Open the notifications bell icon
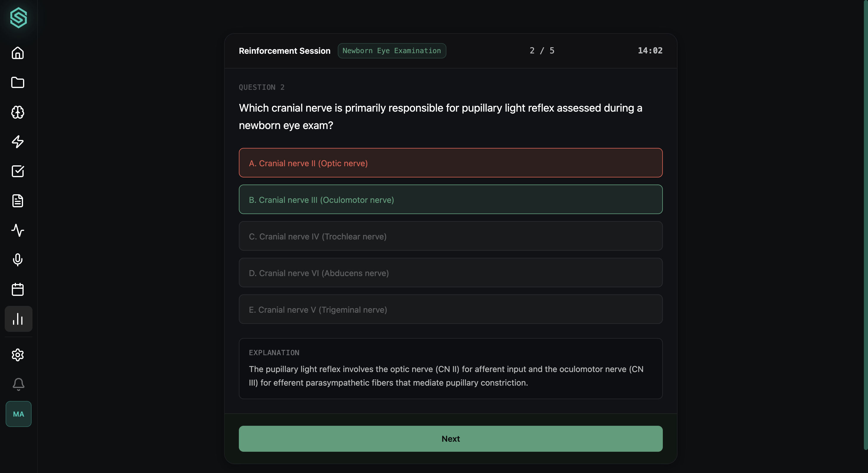Image resolution: width=868 pixels, height=473 pixels. coord(18,384)
